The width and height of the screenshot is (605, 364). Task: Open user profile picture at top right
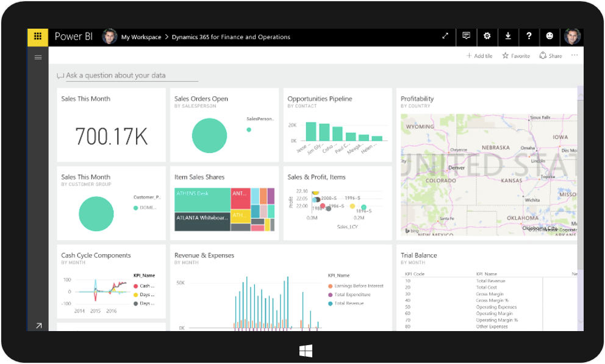(x=572, y=37)
